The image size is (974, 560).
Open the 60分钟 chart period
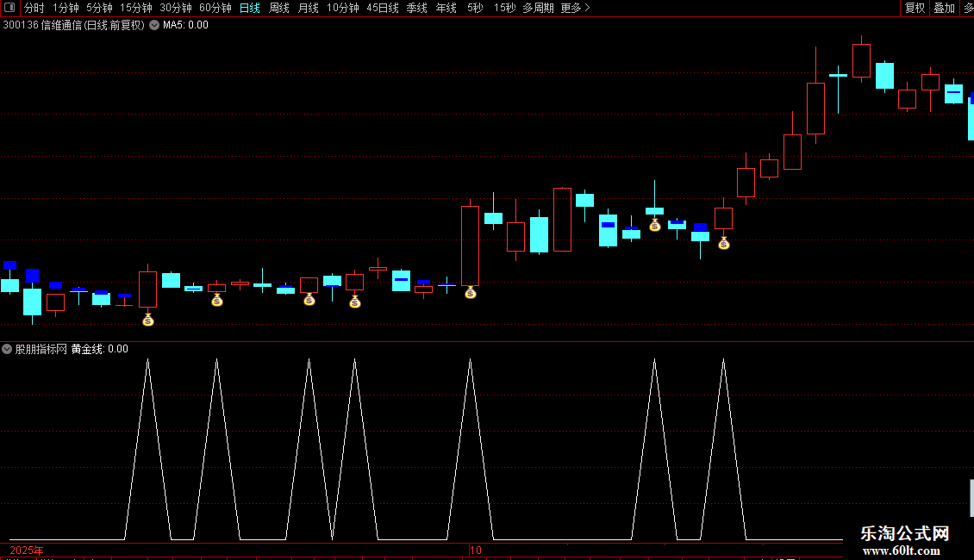tap(215, 8)
